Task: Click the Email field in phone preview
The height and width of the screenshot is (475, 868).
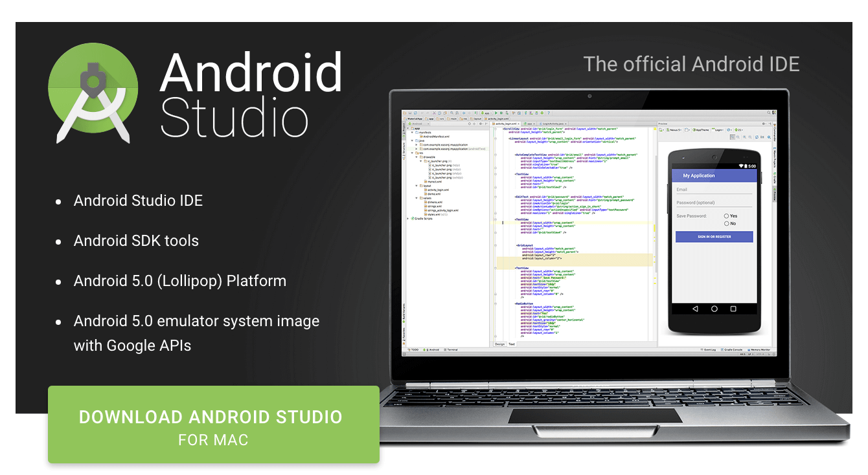Action: [x=714, y=190]
